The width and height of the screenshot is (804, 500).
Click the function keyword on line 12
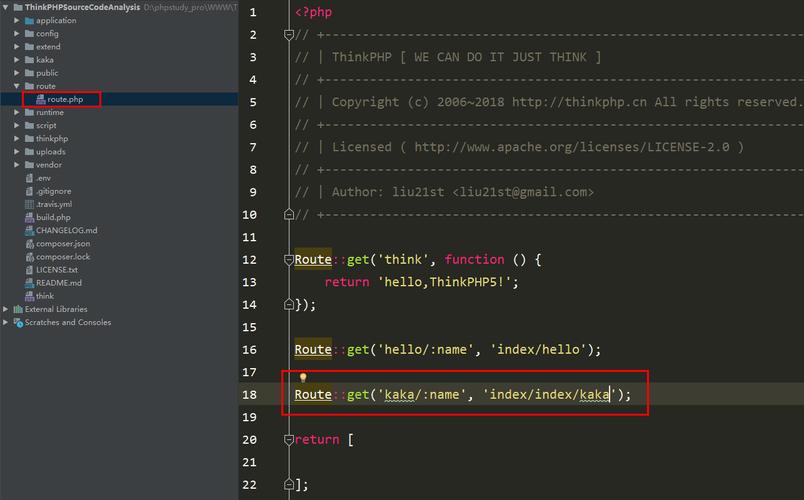[x=474, y=259]
